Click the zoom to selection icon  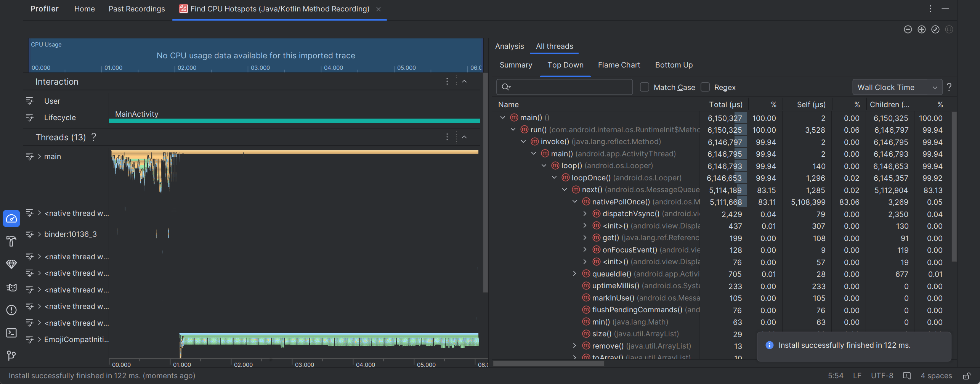949,29
